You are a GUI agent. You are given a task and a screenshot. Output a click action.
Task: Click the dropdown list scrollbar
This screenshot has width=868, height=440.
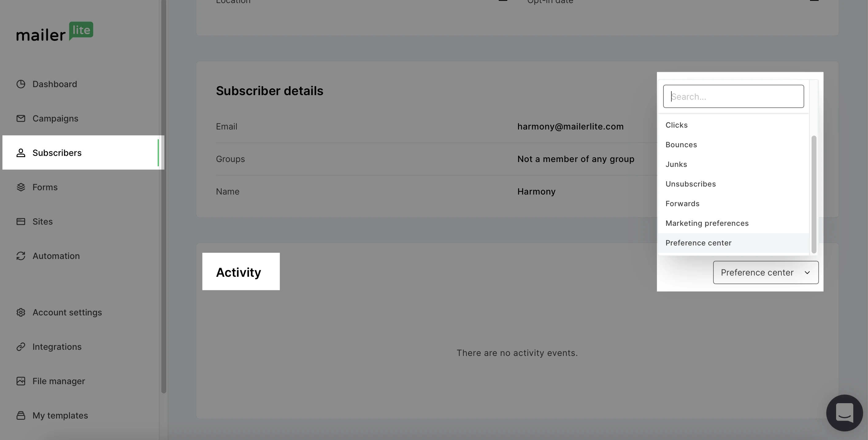click(x=813, y=194)
